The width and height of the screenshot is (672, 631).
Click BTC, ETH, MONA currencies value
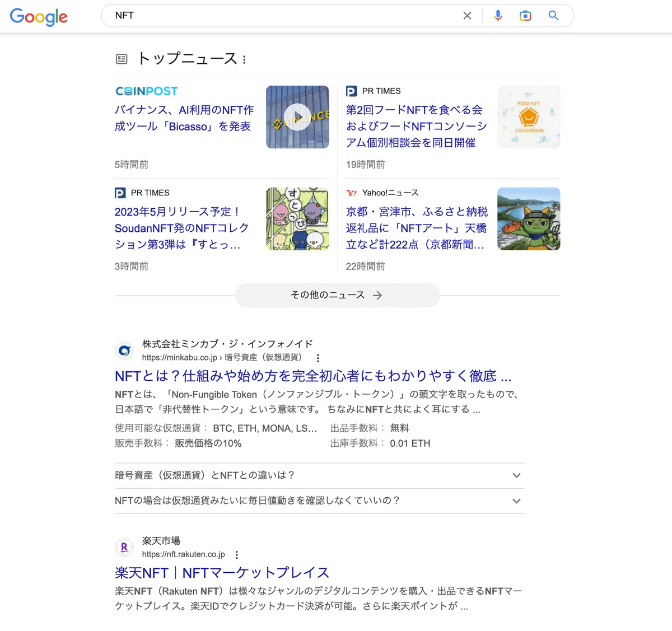point(265,428)
